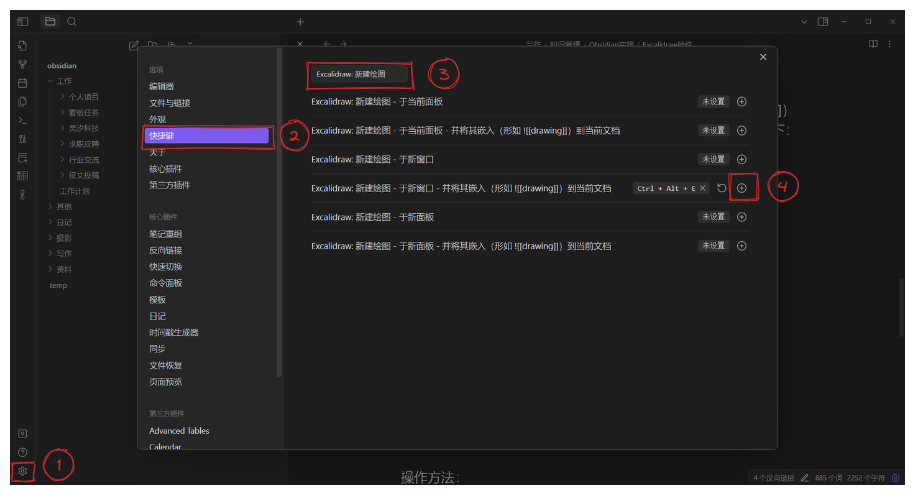914x495 pixels.
Task: Remove the Ctrl + Alt + E hotkey
Action: coord(703,188)
